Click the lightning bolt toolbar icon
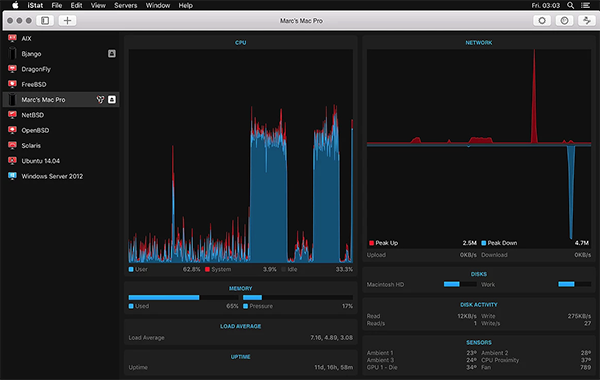 587,20
